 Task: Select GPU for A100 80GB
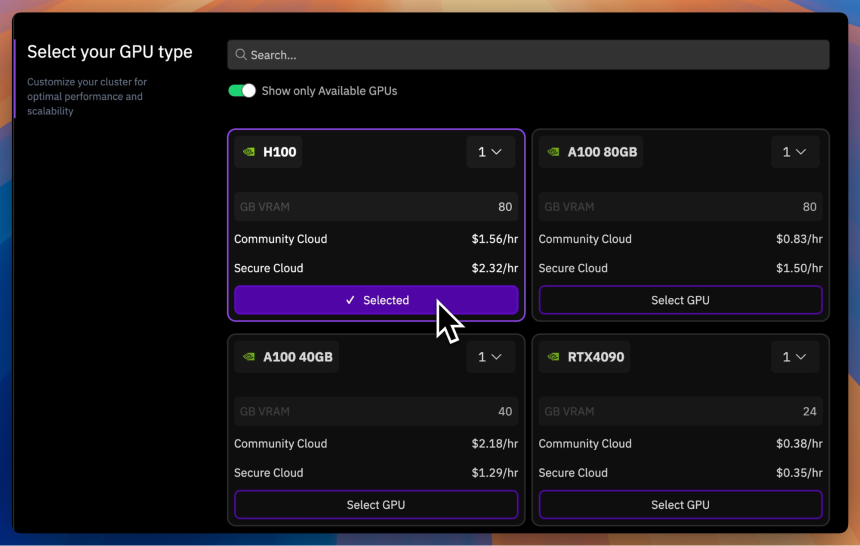(680, 300)
